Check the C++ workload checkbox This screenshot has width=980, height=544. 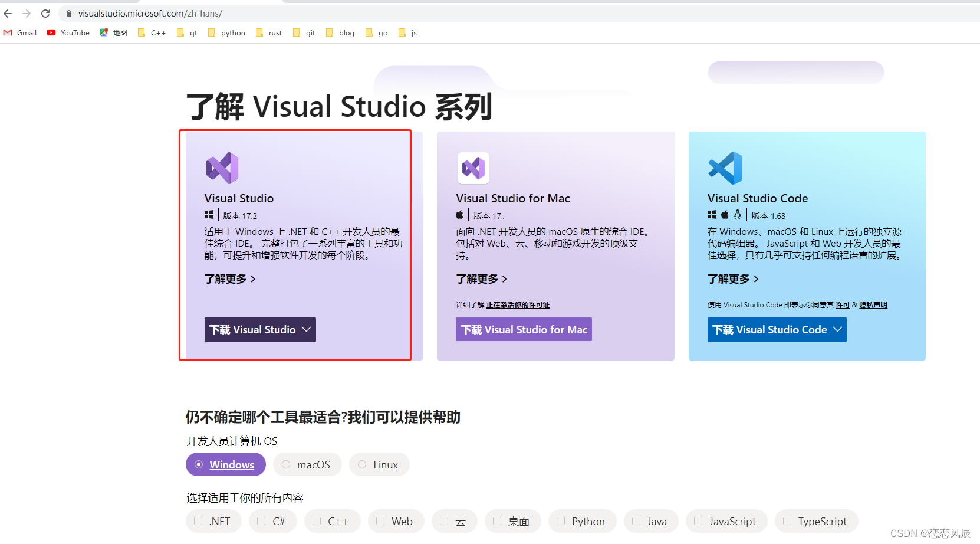[x=317, y=521]
